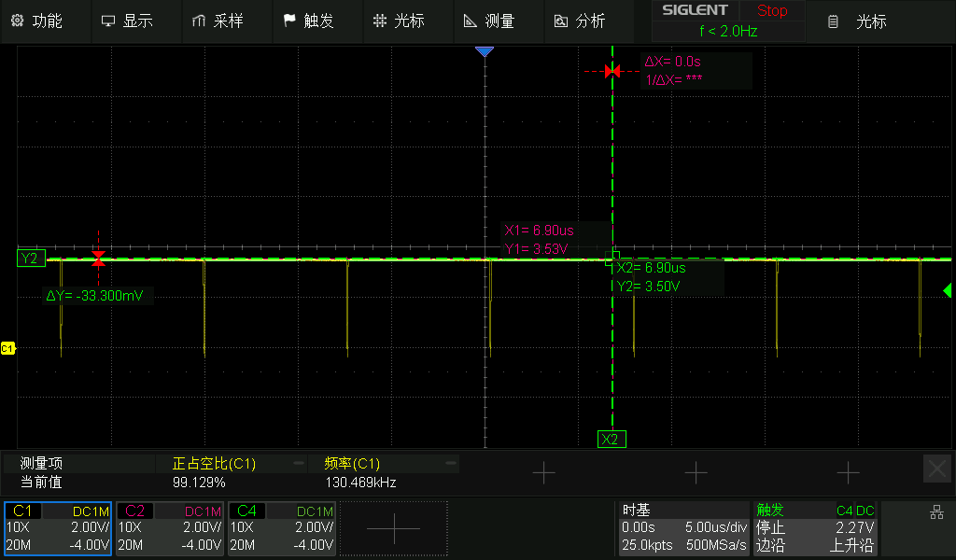The image size is (956, 560).
Task: Click the 99.129% duty cycle value
Action: 200,483
